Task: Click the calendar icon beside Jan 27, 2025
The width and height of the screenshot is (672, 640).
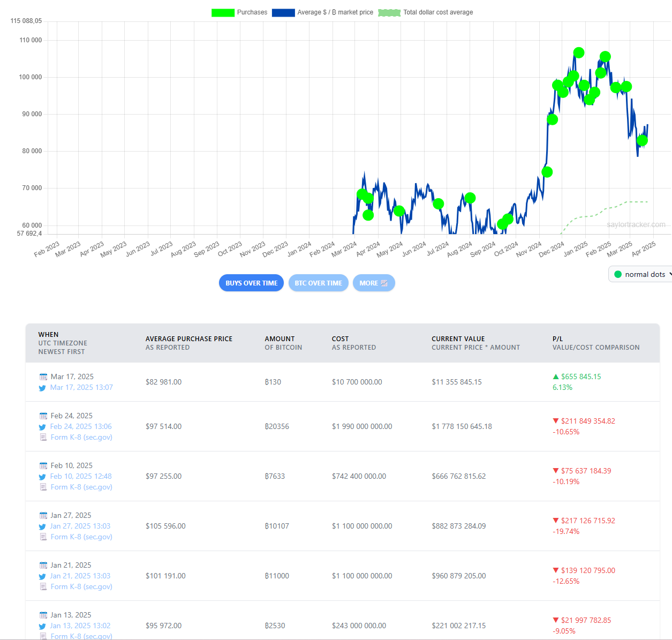Action: point(43,516)
